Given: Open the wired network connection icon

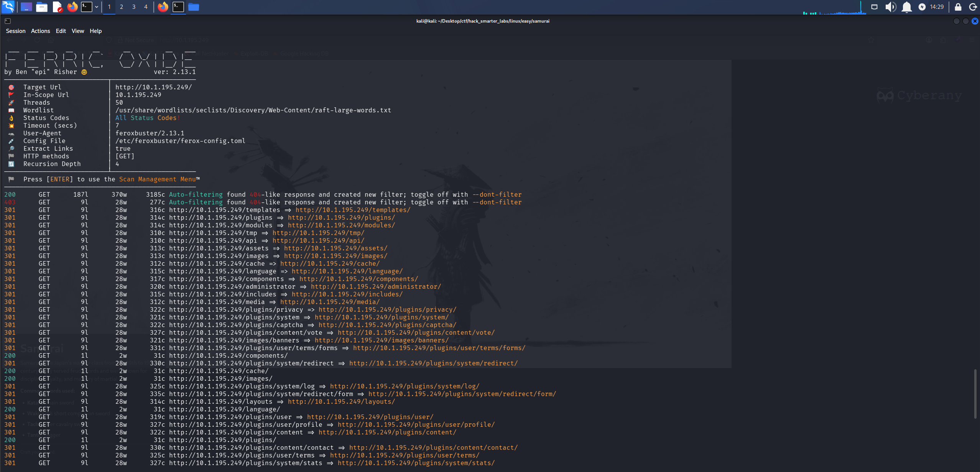Looking at the screenshot, I should click(x=874, y=7).
